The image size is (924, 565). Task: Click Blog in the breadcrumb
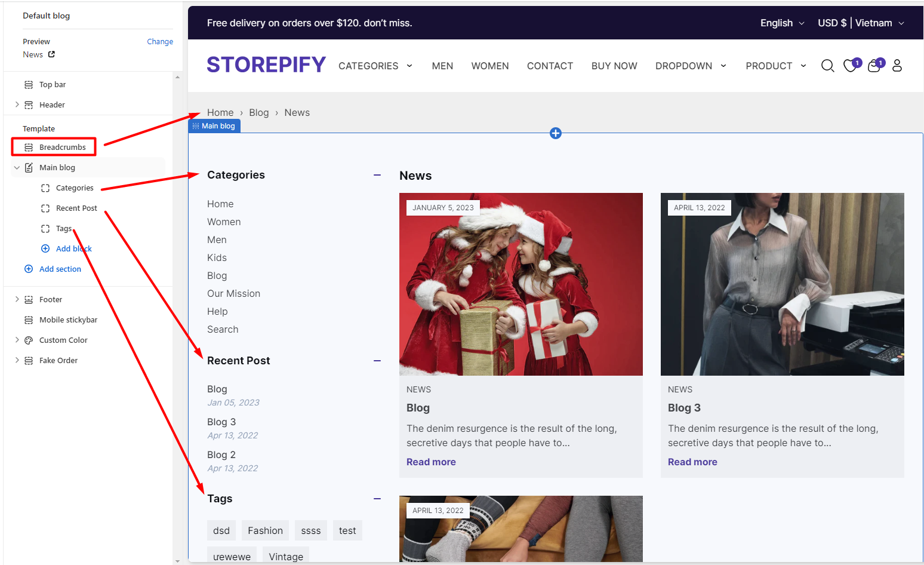(259, 113)
